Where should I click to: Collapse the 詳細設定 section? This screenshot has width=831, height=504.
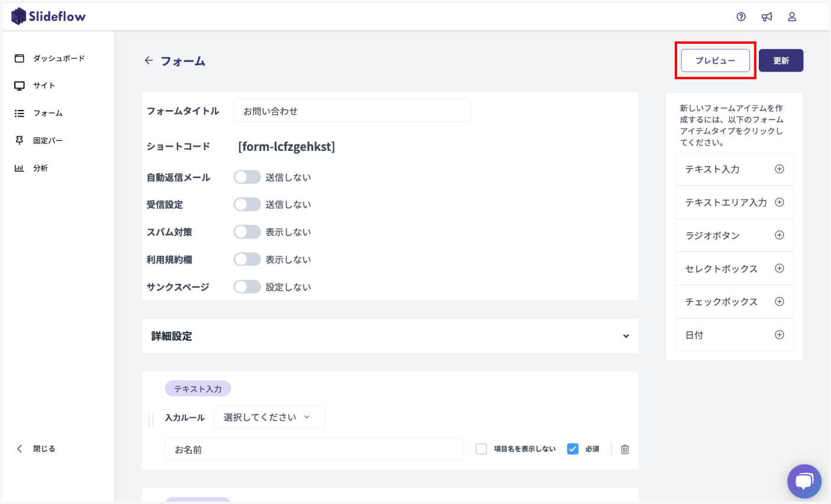pos(626,336)
